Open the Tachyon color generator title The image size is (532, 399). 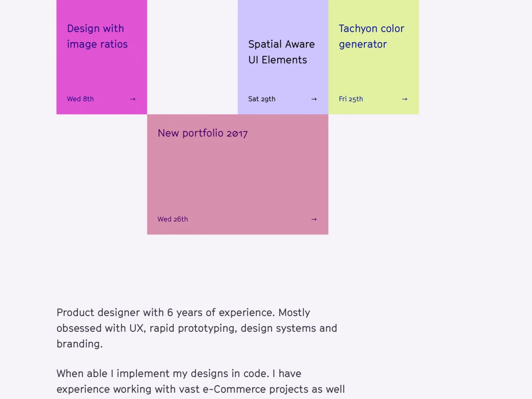point(372,36)
